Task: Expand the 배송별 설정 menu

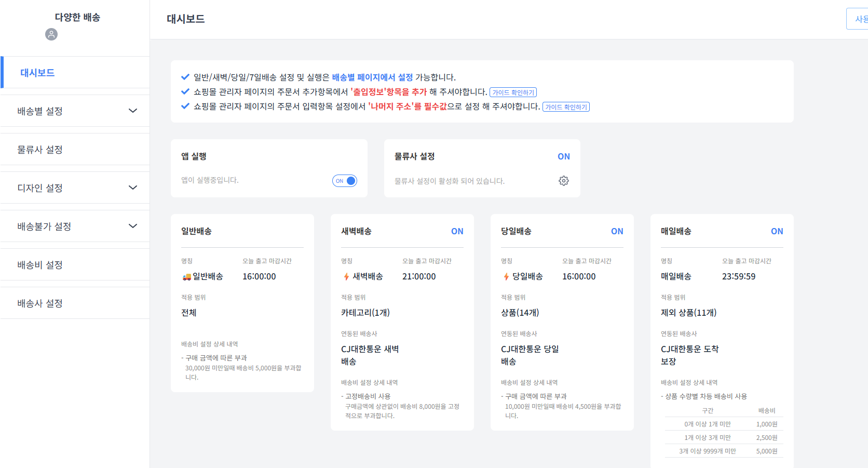Action: click(75, 111)
